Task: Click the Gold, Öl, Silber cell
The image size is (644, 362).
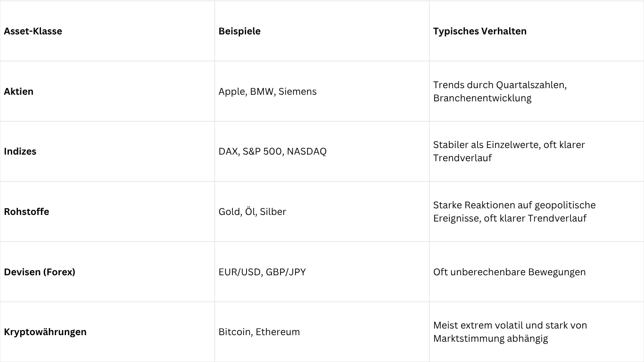Action: [252, 212]
